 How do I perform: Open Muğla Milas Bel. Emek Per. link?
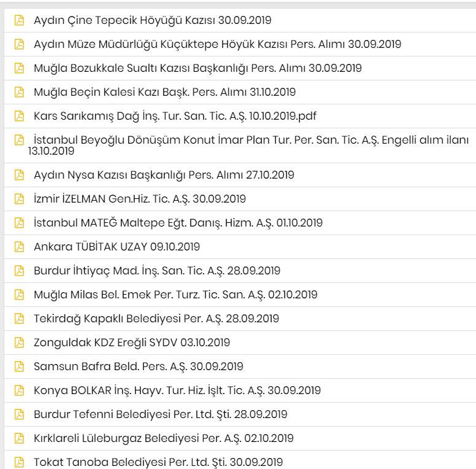point(176,295)
